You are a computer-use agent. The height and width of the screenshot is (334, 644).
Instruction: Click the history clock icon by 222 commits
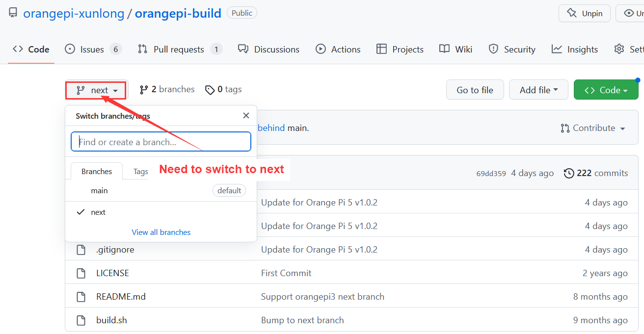(569, 173)
